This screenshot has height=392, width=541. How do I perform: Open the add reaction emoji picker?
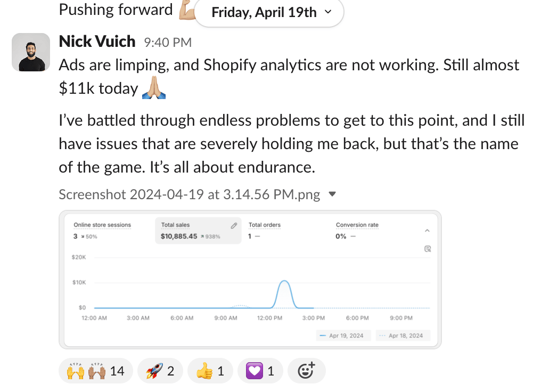click(306, 371)
